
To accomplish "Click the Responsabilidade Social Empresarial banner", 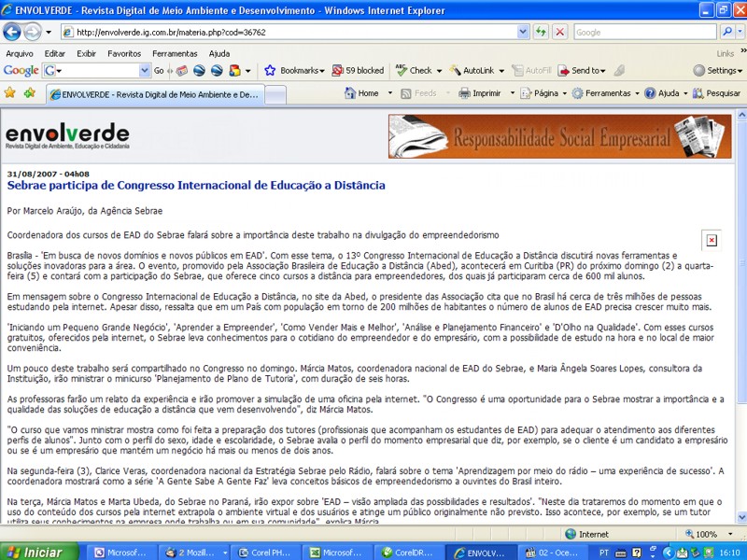I will [560, 137].
